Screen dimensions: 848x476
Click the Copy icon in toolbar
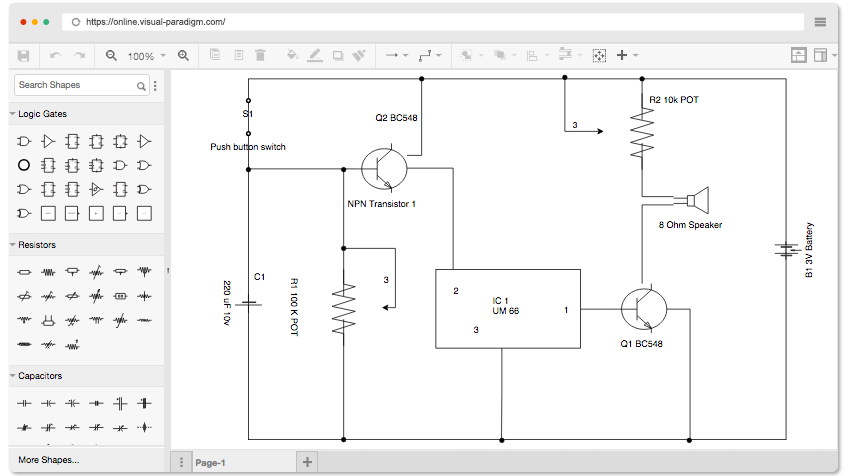point(215,55)
